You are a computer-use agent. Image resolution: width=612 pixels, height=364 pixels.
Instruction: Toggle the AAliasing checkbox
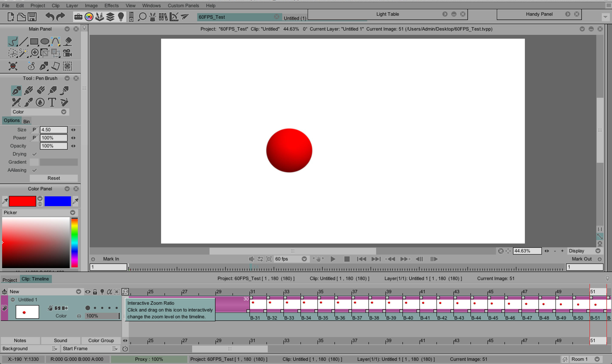pyautogui.click(x=34, y=170)
